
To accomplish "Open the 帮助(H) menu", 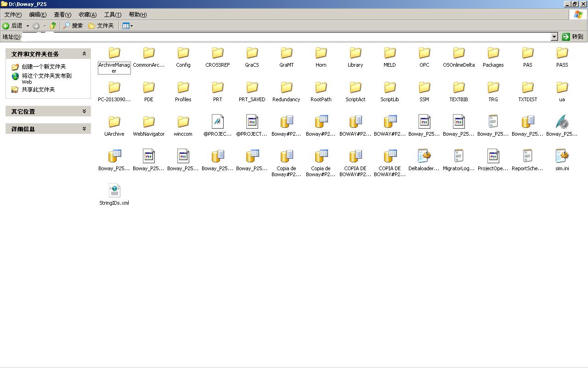I will [x=137, y=15].
